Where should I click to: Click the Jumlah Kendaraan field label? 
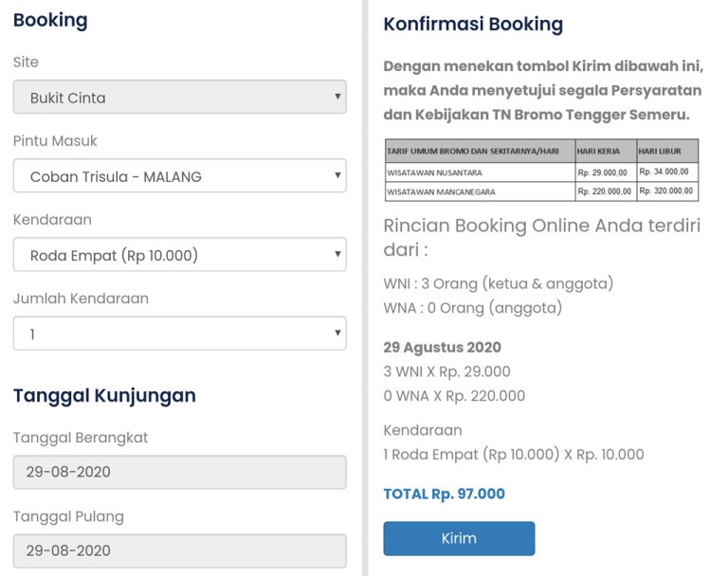[81, 298]
